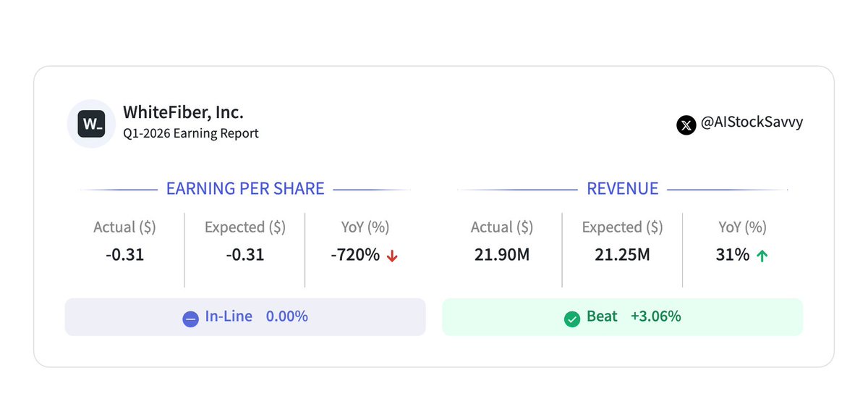
Task: Click the revenue Actual ($) column label
Action: [502, 227]
